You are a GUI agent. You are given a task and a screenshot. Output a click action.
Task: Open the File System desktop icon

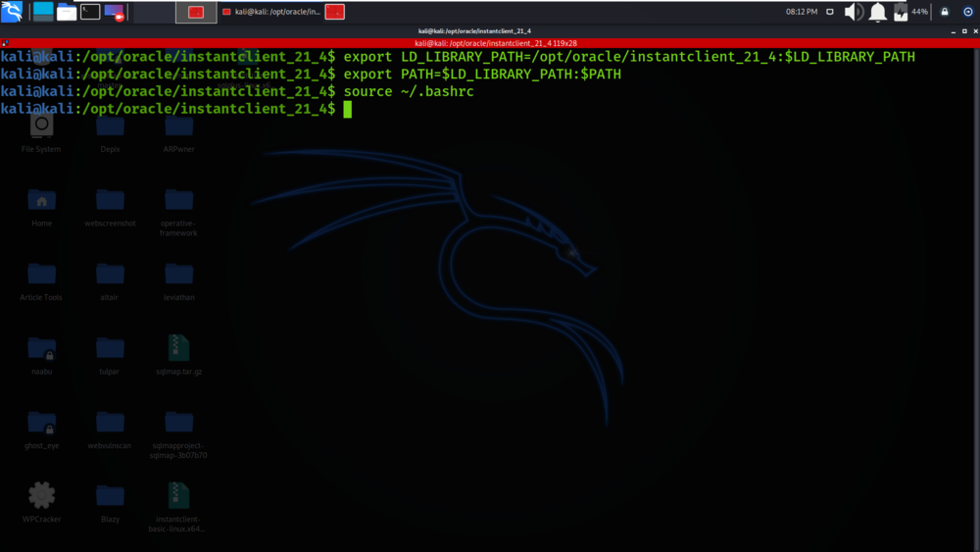click(x=41, y=133)
